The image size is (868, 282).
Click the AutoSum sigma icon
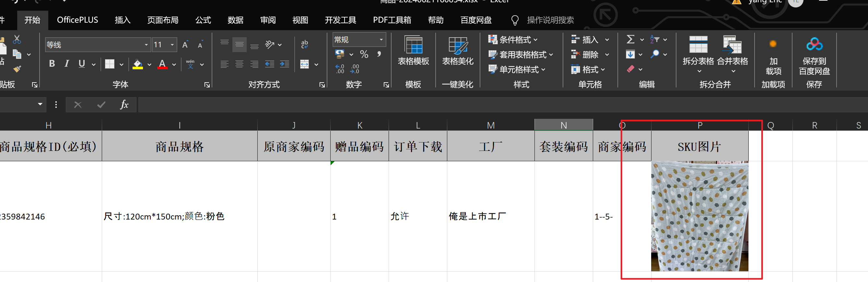(x=630, y=39)
